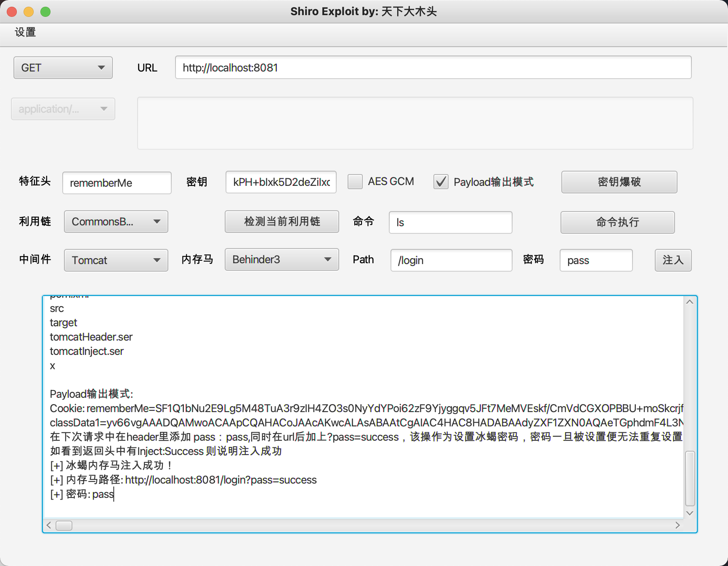Click the target line in output
Viewport: 728px width, 566px height.
64,323
